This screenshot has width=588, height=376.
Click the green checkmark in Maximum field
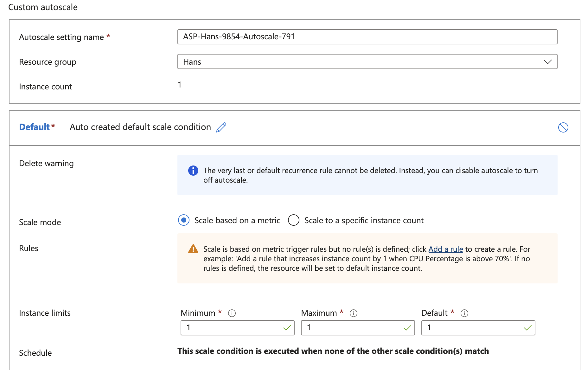pyautogui.click(x=407, y=328)
